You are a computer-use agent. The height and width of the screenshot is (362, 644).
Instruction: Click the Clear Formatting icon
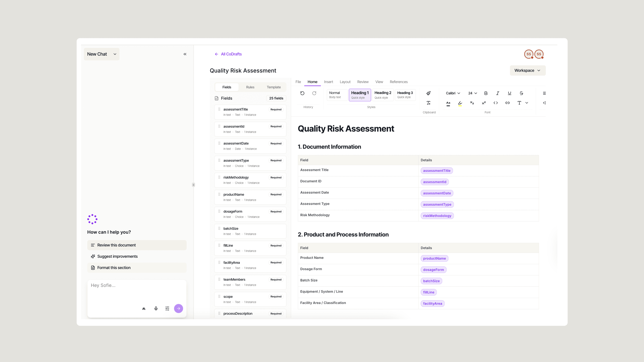tap(428, 103)
